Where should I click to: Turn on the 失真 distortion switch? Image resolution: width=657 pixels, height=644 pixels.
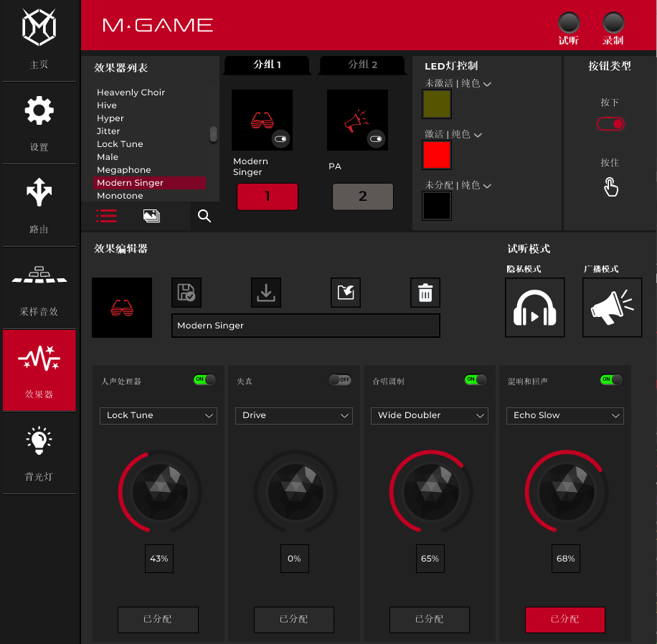point(340,379)
